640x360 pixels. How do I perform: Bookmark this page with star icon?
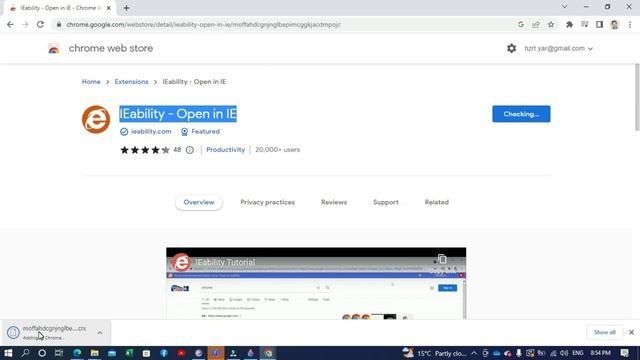551,24
